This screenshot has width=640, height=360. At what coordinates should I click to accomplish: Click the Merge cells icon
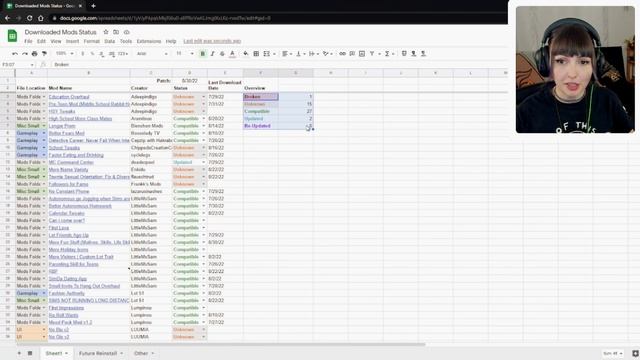point(267,54)
